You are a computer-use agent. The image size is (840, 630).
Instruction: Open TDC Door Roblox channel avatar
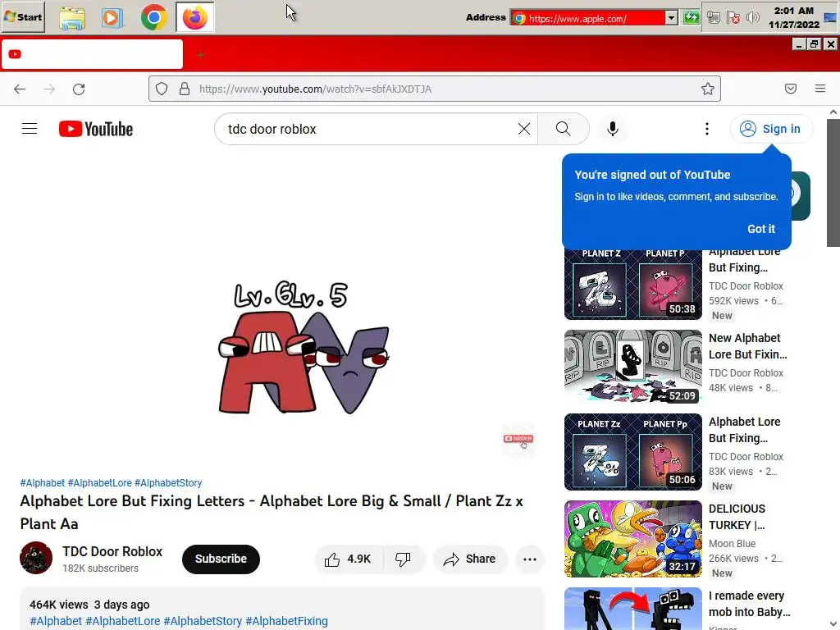(x=36, y=558)
